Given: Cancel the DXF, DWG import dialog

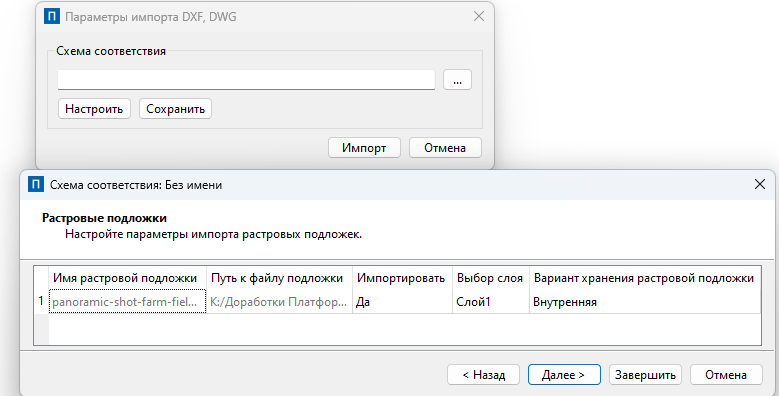Looking at the screenshot, I should 445,148.
